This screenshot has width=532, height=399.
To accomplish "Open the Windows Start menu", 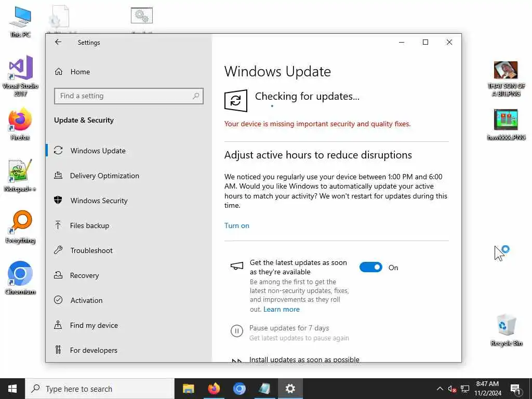I will click(12, 389).
